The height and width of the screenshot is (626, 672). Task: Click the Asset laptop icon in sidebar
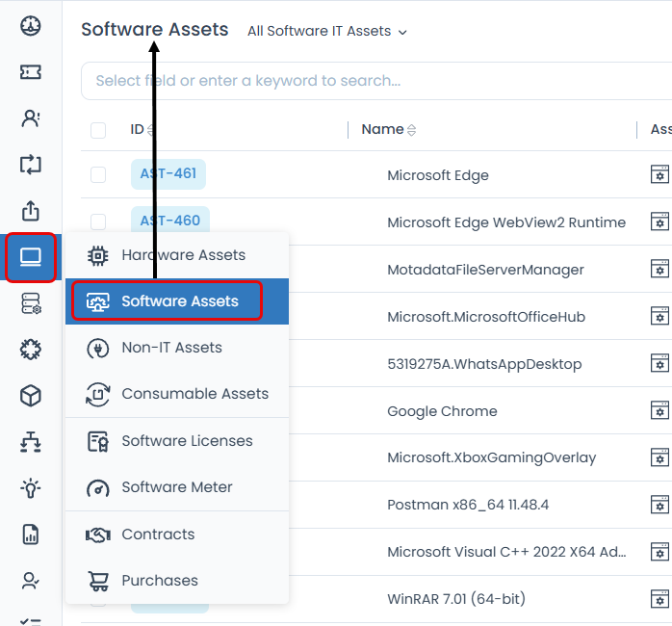pyautogui.click(x=31, y=257)
